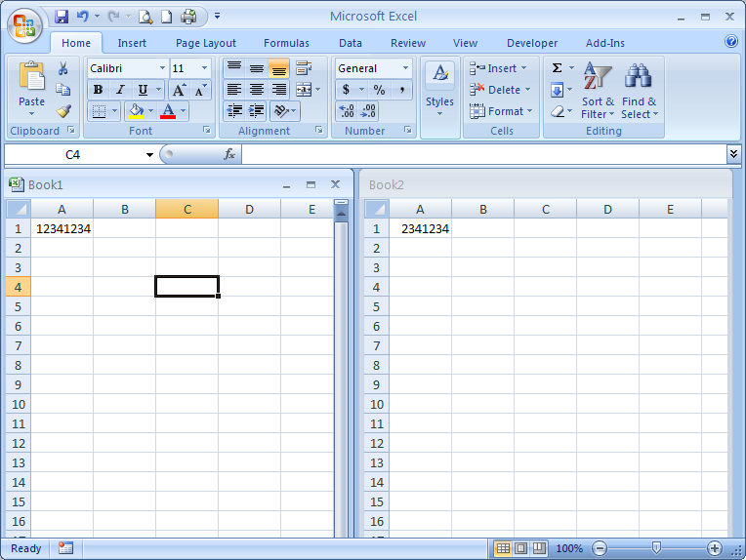This screenshot has width=746, height=560.
Task: Increase decimal places
Action: (347, 111)
